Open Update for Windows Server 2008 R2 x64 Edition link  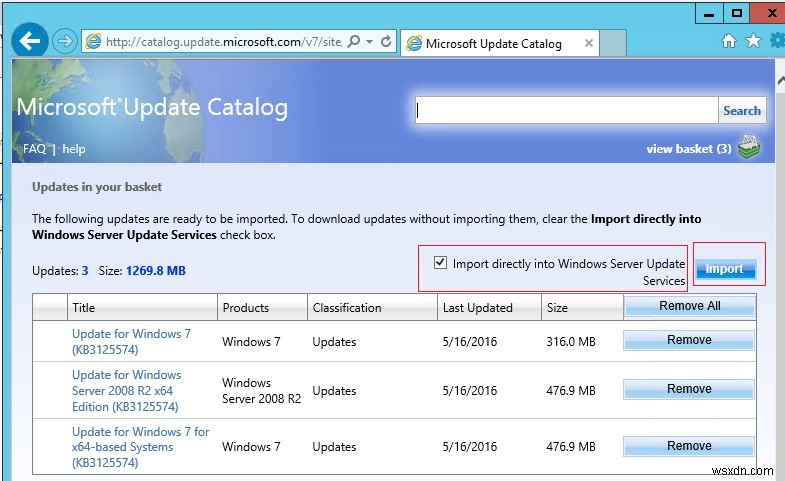click(127, 390)
